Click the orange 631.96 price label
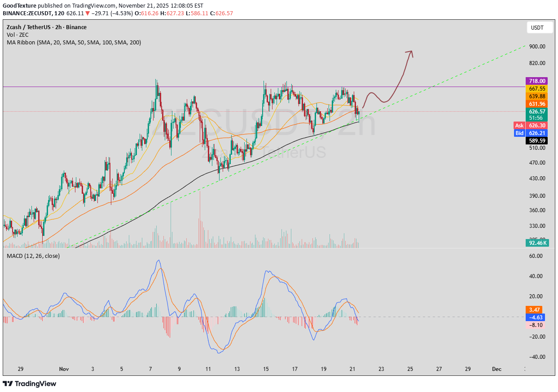The width and height of the screenshot is (558, 392). pos(537,104)
